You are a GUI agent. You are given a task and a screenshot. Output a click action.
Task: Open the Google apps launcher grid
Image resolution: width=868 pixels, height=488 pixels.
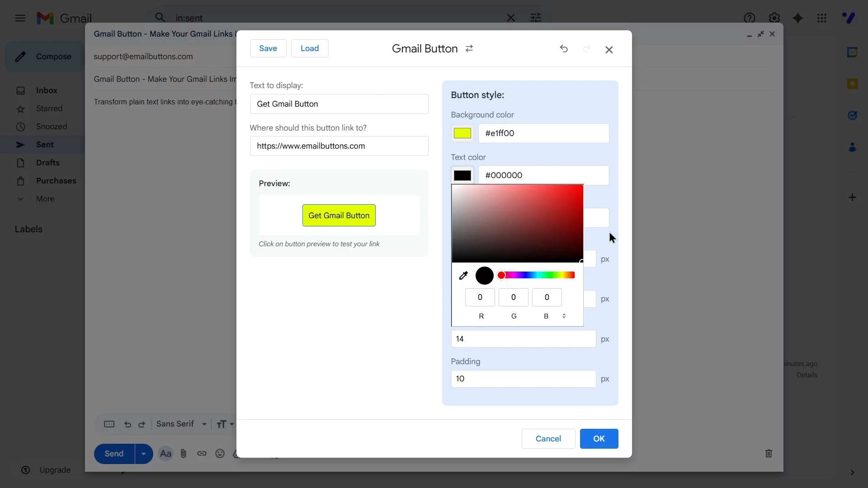[x=822, y=18]
